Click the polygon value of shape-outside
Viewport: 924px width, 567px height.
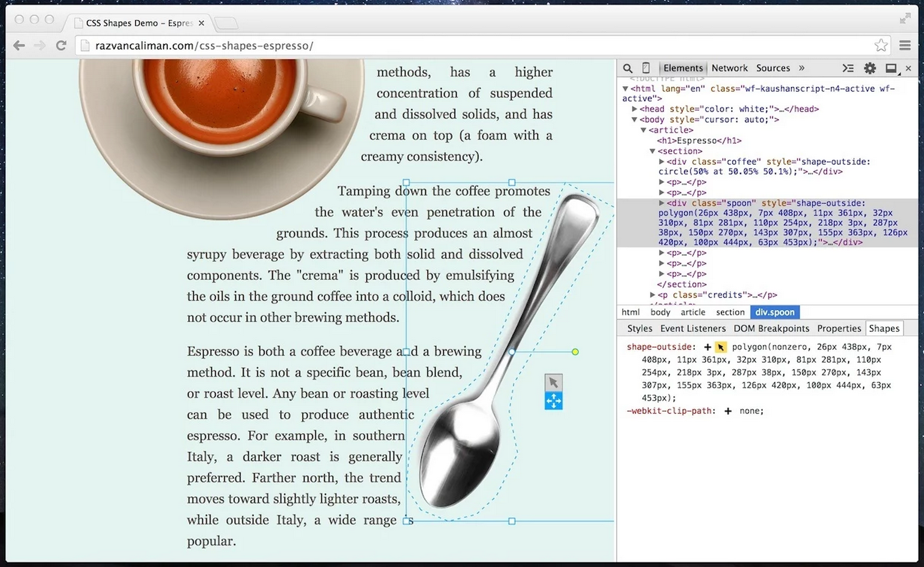(x=767, y=372)
